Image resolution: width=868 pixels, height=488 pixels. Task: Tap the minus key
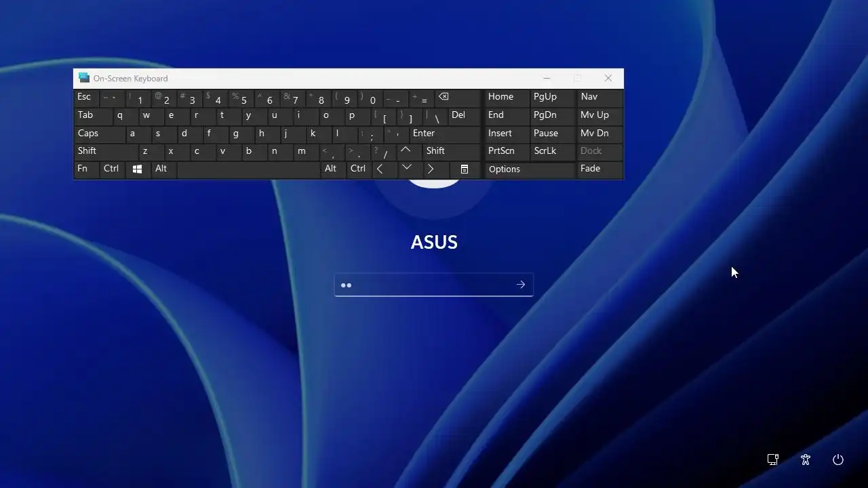(396, 98)
